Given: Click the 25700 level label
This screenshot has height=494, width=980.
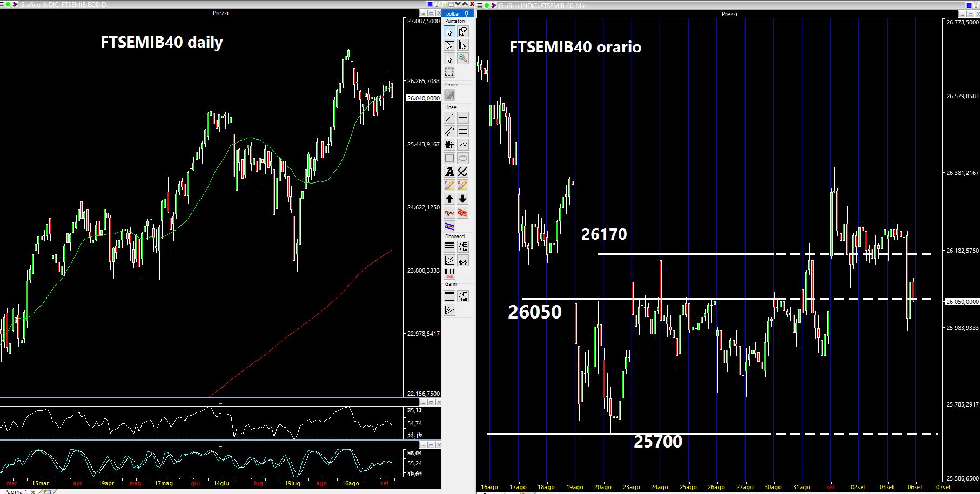Looking at the screenshot, I should click(658, 441).
